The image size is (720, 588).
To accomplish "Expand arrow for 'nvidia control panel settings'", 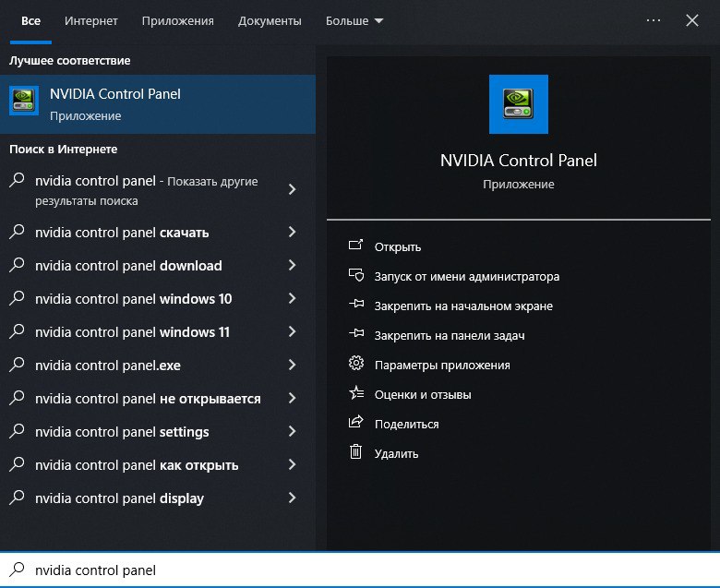I will point(292,431).
